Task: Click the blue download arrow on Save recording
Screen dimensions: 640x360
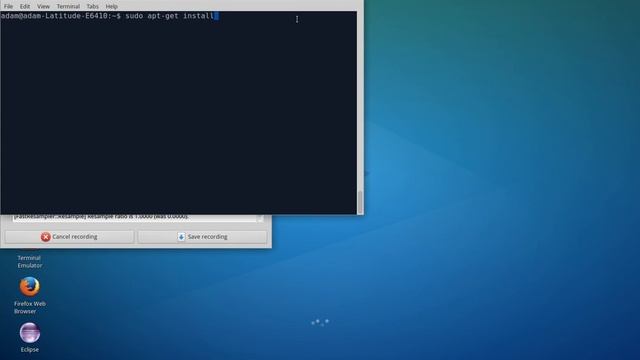Action: tap(181, 237)
